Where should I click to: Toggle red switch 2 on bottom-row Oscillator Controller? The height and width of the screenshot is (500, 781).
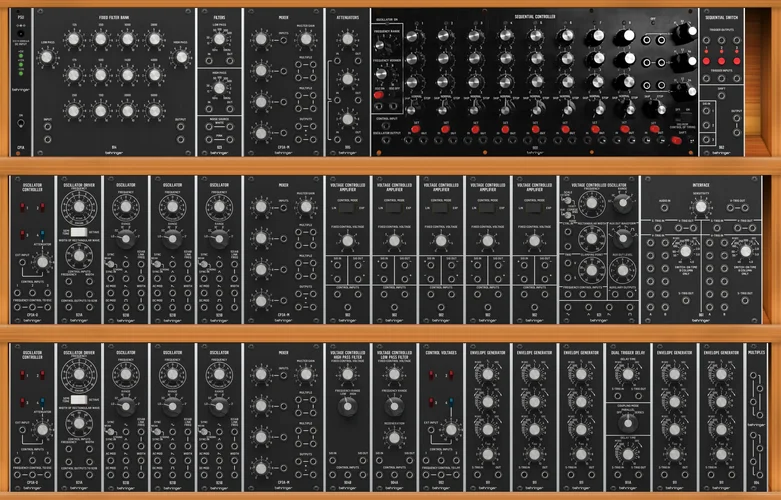42,375
